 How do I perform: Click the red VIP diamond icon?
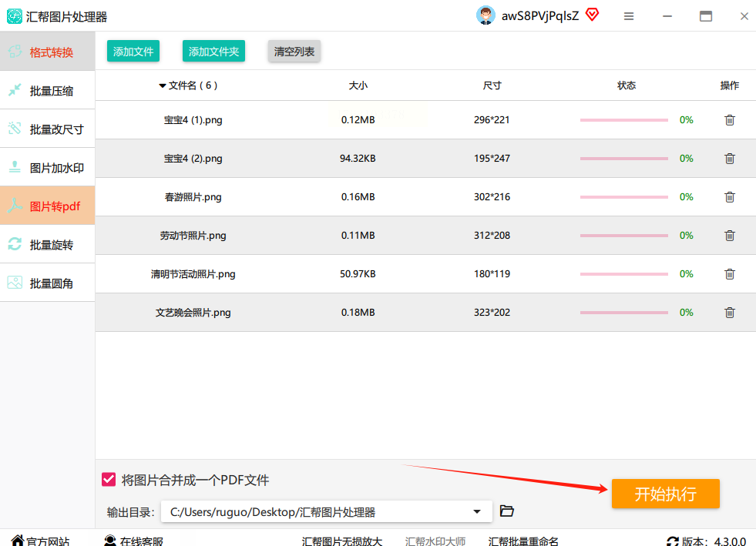[592, 15]
